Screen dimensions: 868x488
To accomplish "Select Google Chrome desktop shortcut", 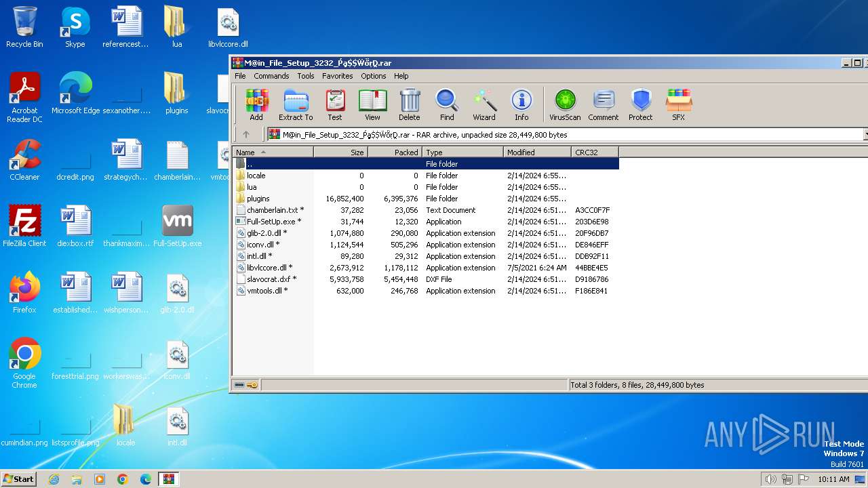I will pos(24,363).
